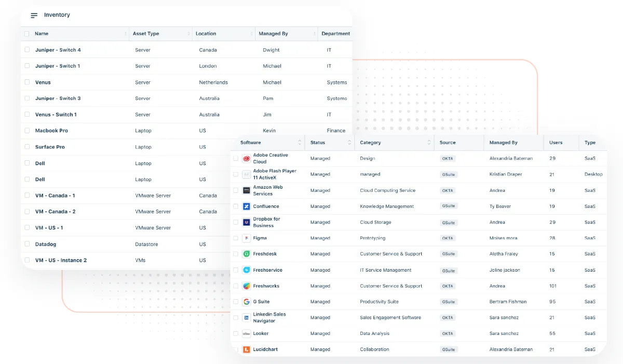
Task: Click the Adobe Creative Cloud icon
Action: (247, 159)
